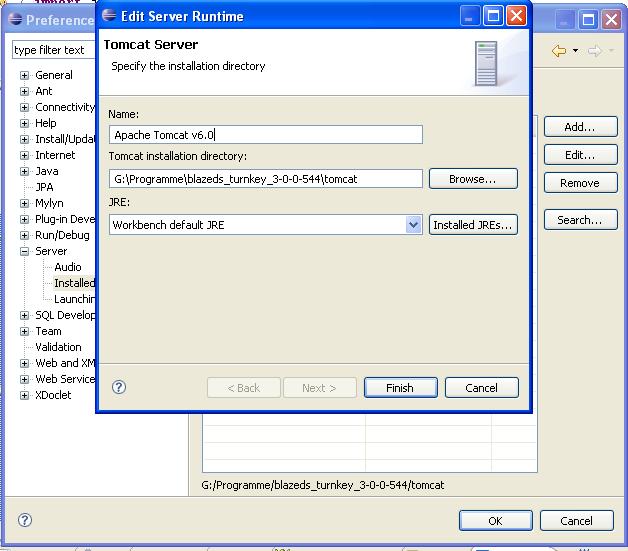Image resolution: width=628 pixels, height=551 pixels.
Task: Click the Browse... button
Action: [473, 179]
